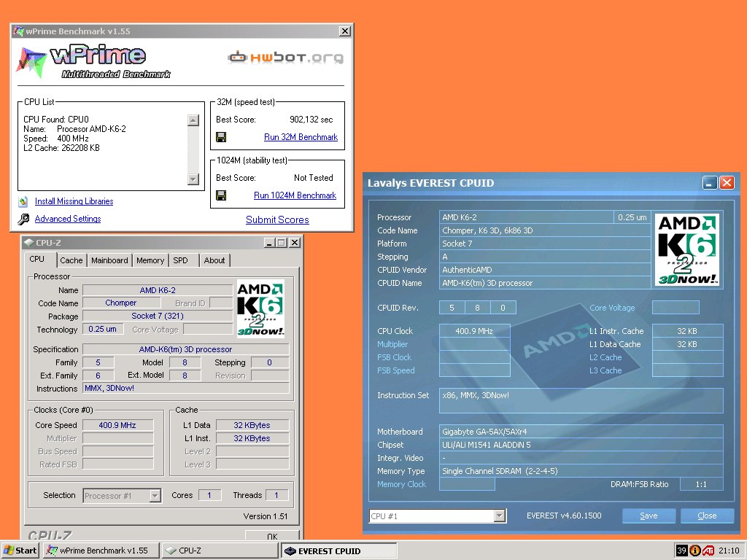
Task: Click the EVEREST Code Name value Chomper, K6 3D
Action: click(545, 231)
